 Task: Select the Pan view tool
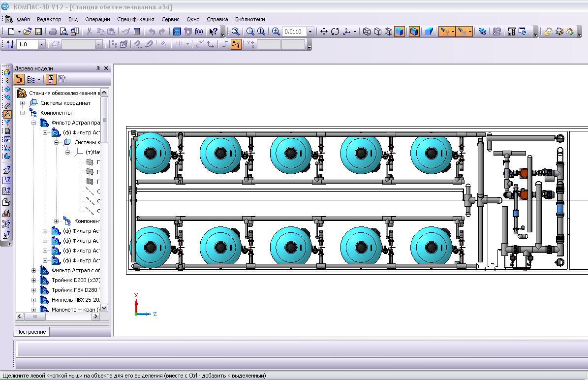[324, 32]
